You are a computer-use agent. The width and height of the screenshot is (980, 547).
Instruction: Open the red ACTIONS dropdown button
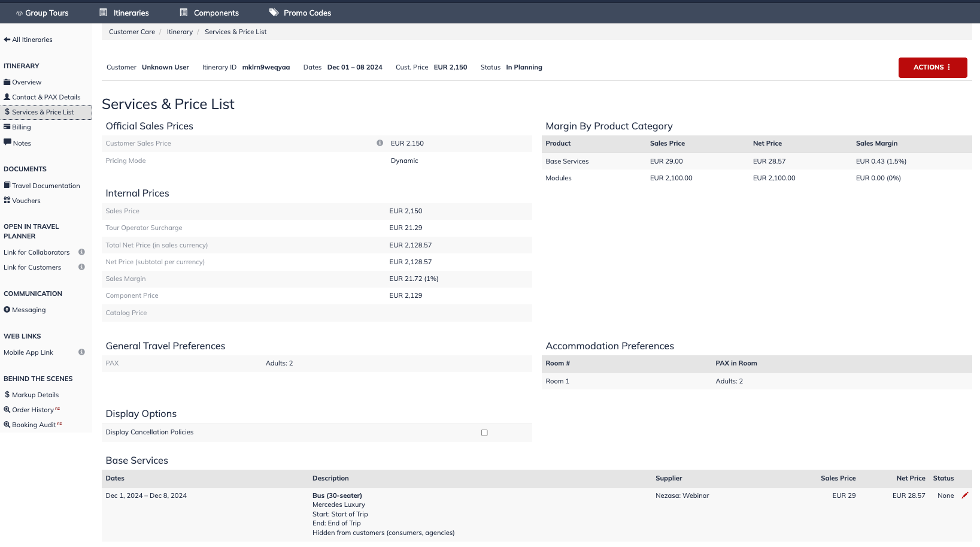pos(933,68)
